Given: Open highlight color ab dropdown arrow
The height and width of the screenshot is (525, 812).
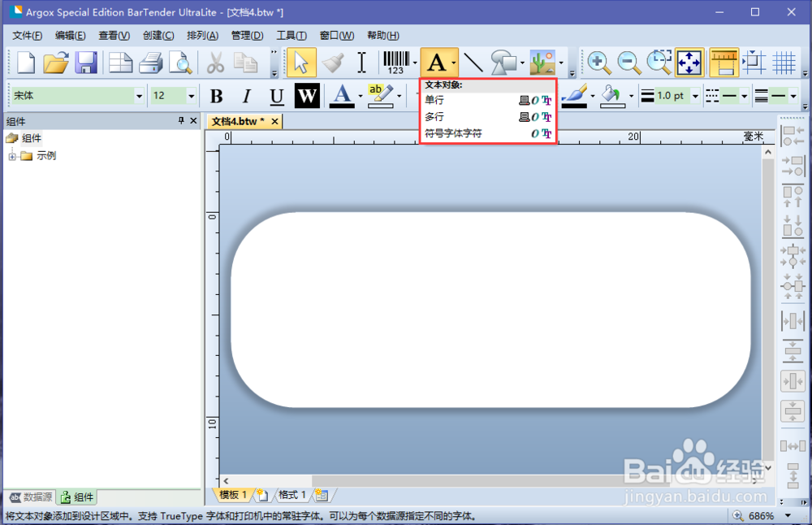Looking at the screenshot, I should pyautogui.click(x=400, y=96).
